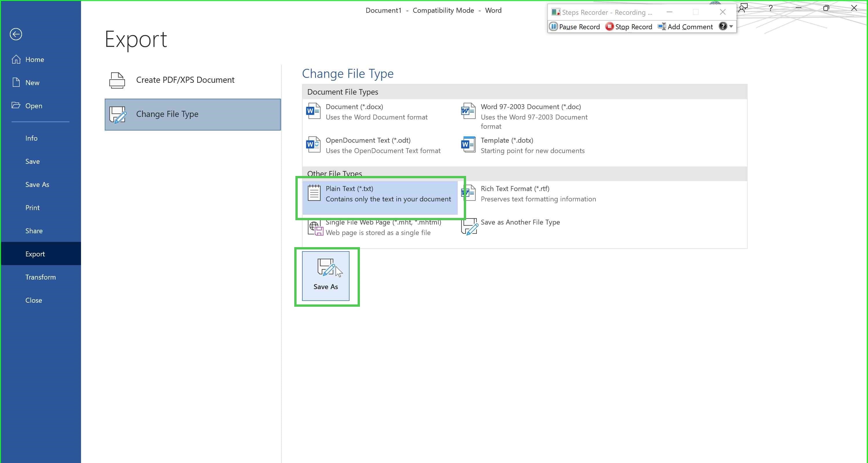Click the Steps Recorder help icon
The image size is (868, 463).
(x=722, y=26)
